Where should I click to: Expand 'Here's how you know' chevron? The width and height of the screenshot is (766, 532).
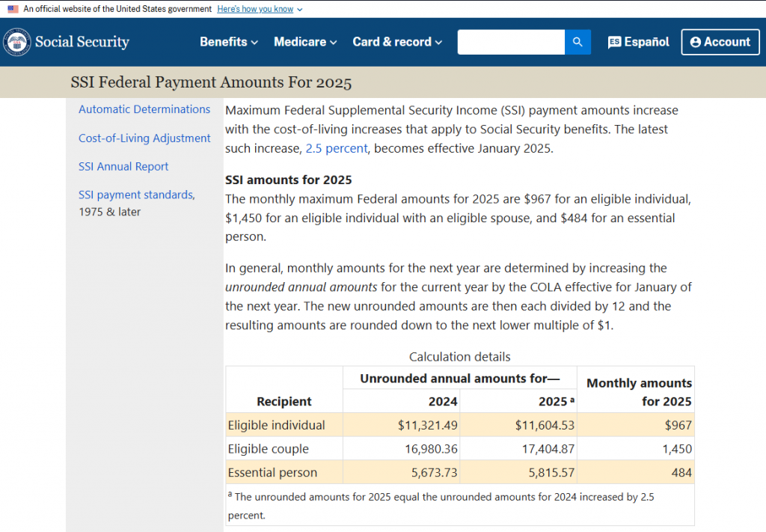299,9
